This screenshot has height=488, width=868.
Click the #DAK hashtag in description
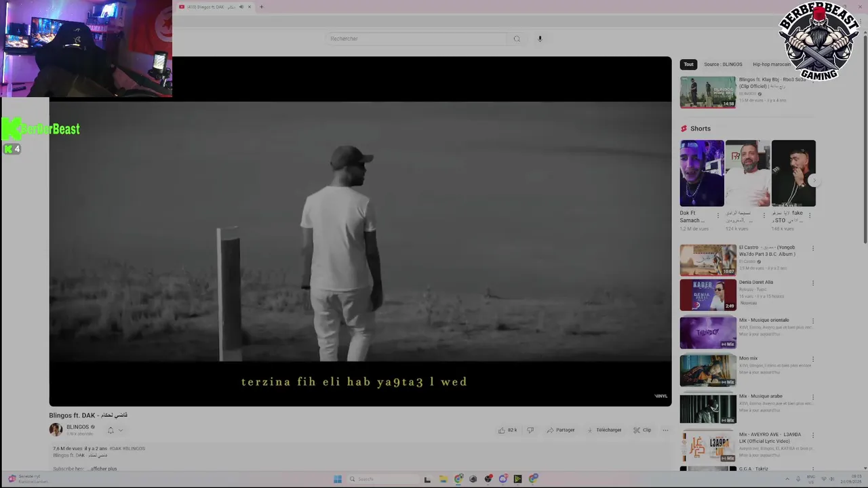click(x=115, y=449)
